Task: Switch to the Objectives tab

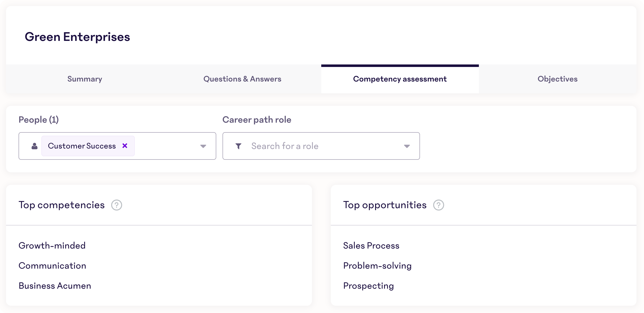Action: pyautogui.click(x=557, y=79)
